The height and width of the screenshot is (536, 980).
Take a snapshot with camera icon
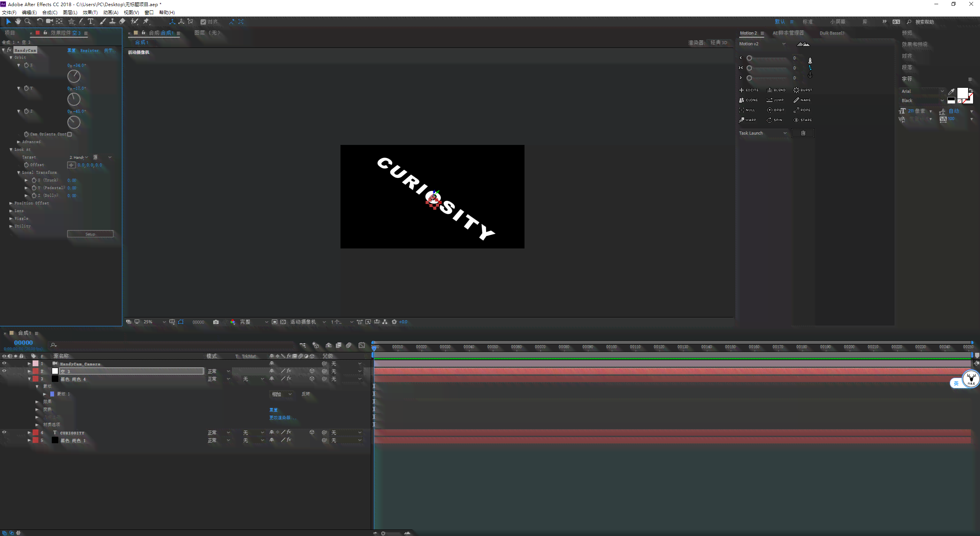pos(216,322)
